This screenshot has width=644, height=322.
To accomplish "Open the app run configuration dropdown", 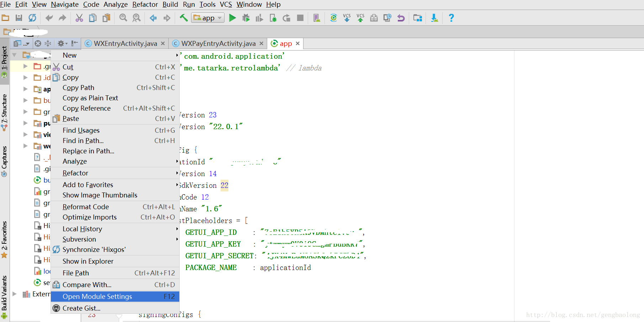I will tap(208, 18).
